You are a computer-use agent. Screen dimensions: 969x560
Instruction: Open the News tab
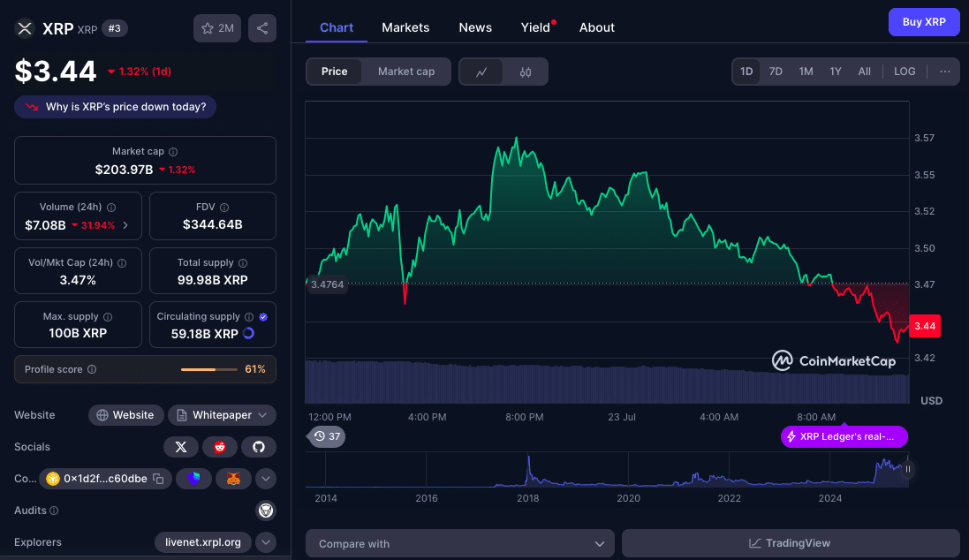click(x=475, y=27)
